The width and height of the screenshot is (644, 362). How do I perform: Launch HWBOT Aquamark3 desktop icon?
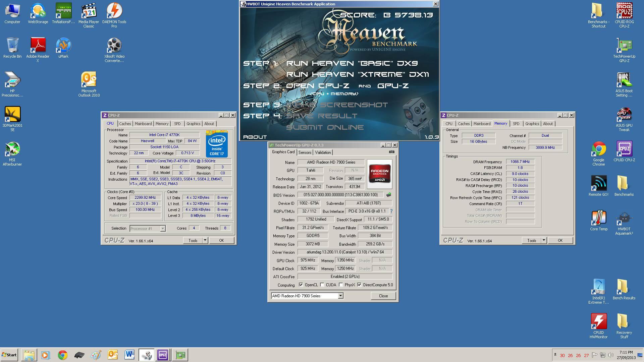624,223
